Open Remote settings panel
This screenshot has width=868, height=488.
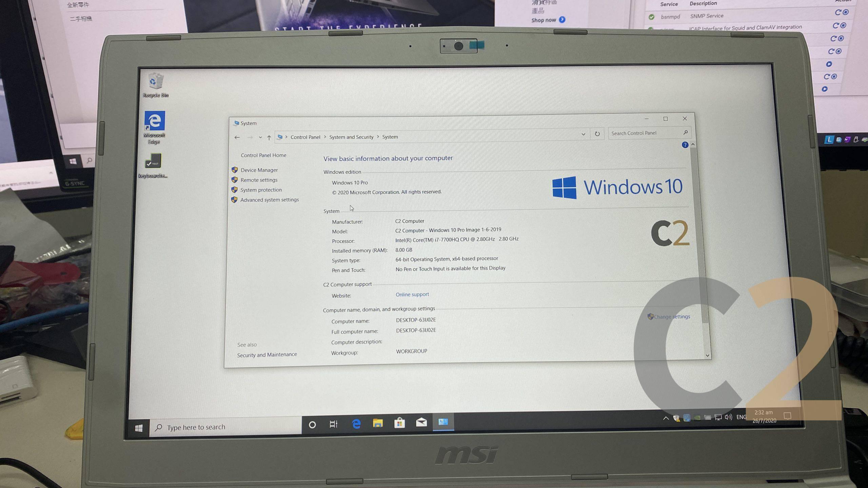[x=258, y=180]
